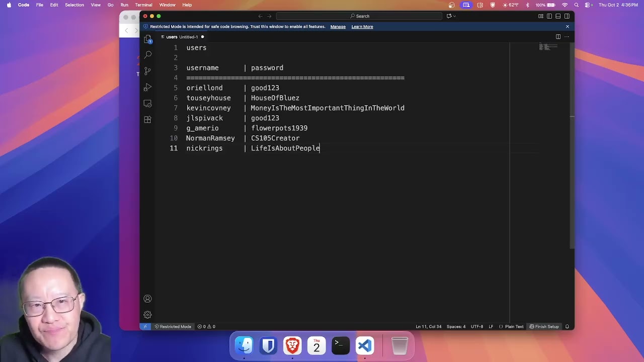
Task: Open Control Center in the menu bar
Action: 587,5
